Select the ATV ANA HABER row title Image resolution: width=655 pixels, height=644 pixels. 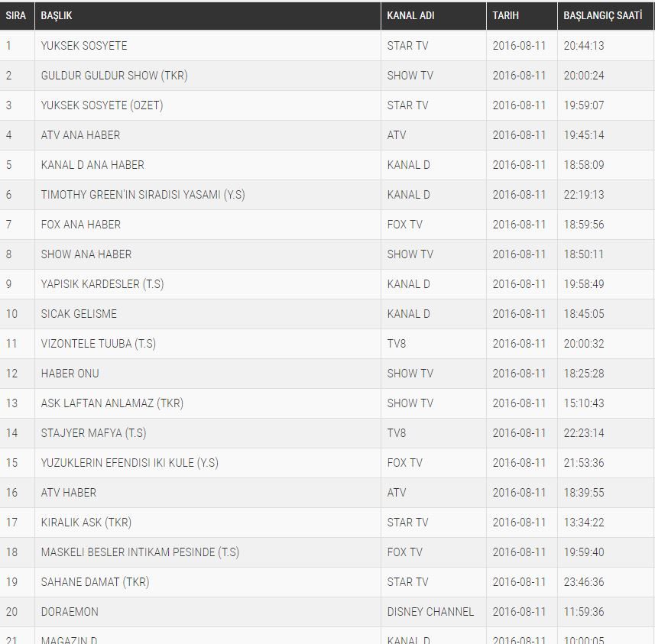[x=80, y=135]
